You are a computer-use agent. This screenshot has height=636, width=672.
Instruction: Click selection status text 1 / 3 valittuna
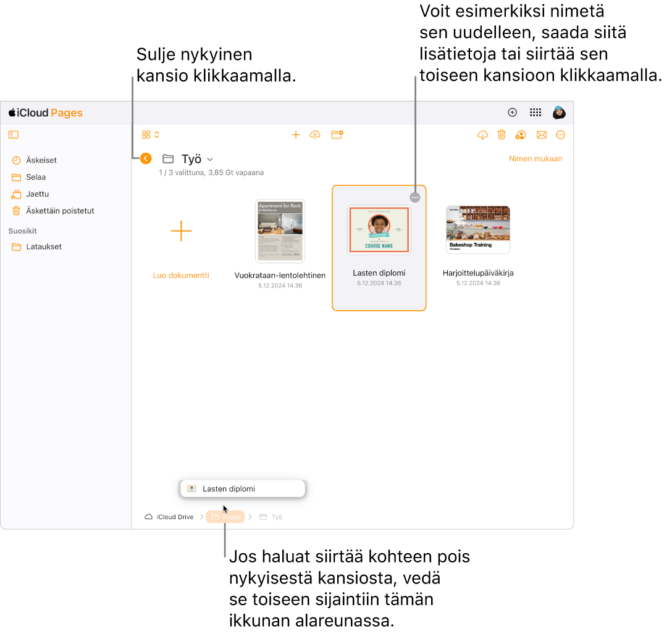pyautogui.click(x=211, y=172)
